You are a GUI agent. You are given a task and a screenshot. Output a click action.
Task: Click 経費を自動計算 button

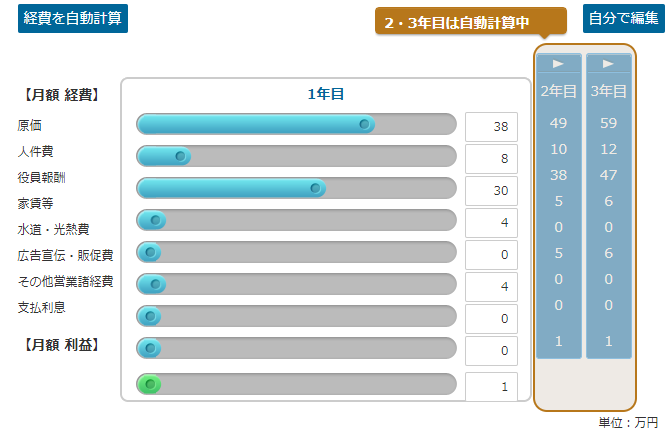(73, 18)
